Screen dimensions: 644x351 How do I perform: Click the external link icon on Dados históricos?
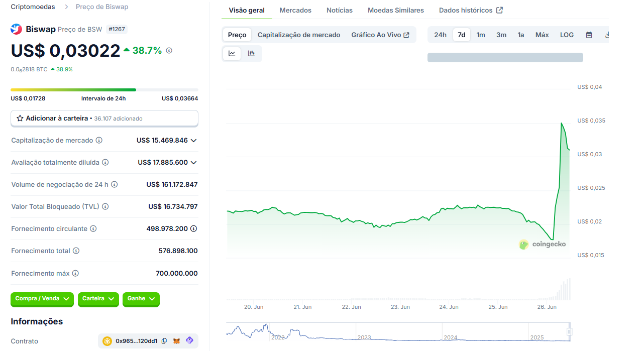tap(499, 10)
